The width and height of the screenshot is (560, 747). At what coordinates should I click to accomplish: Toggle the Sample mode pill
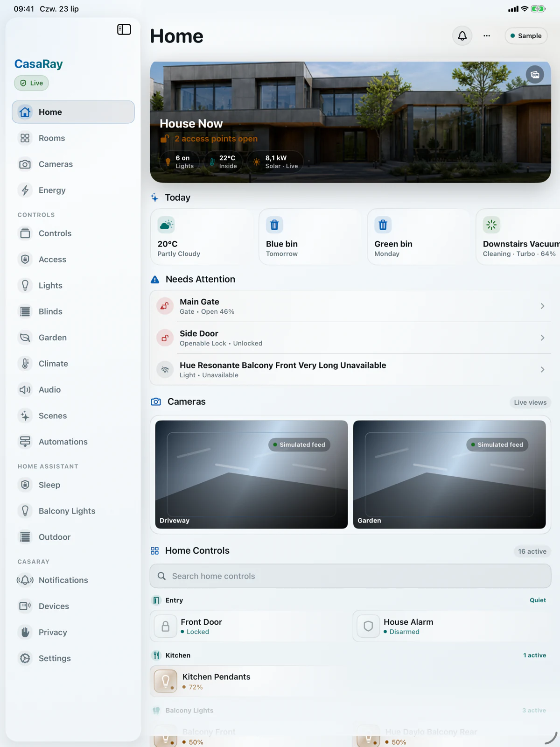click(526, 36)
